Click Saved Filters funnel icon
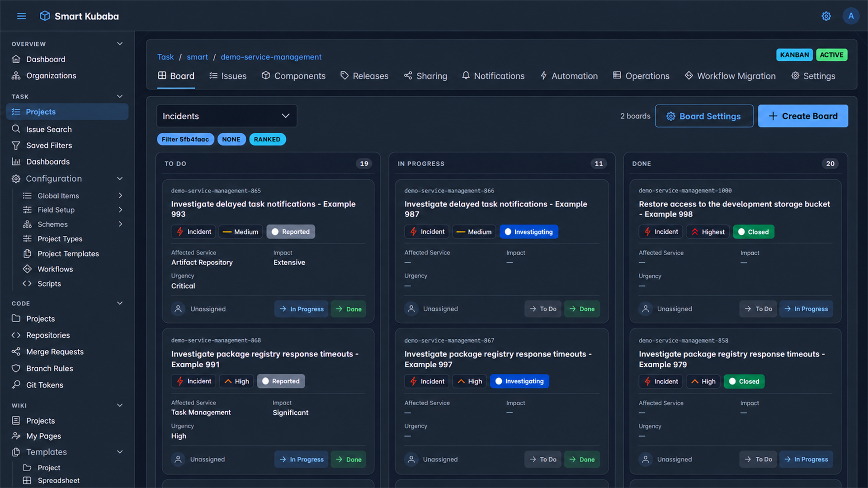868x488 pixels. (16, 145)
